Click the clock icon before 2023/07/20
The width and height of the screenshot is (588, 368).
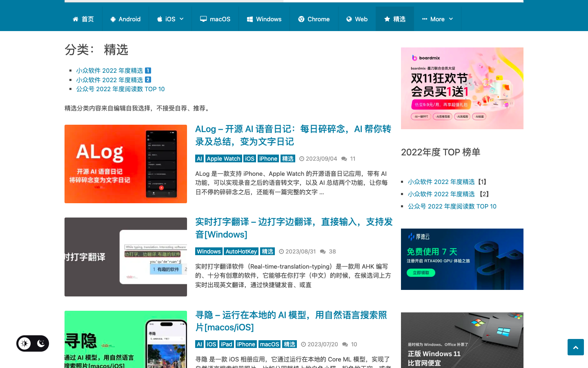click(x=303, y=344)
